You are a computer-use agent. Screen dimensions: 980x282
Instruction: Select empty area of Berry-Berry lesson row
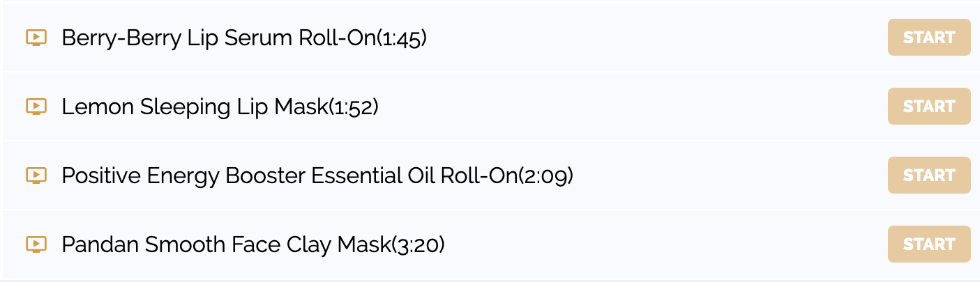[656, 38]
